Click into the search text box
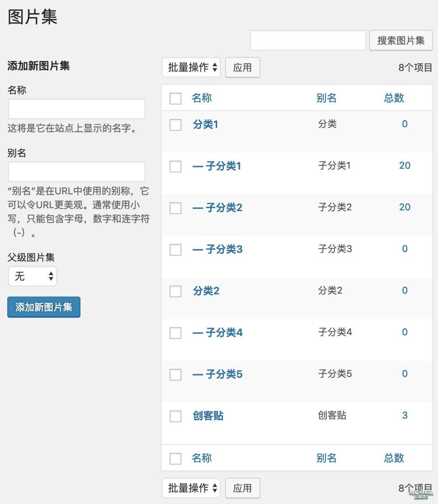 (308, 40)
